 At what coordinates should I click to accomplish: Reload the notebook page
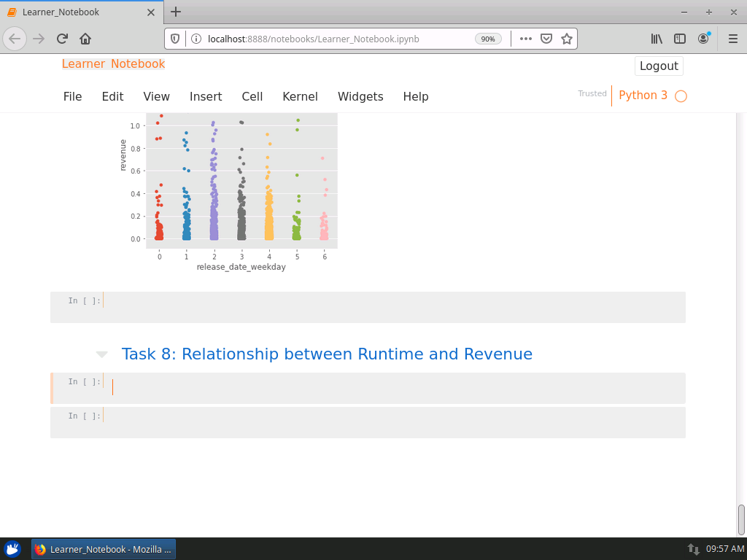(62, 39)
